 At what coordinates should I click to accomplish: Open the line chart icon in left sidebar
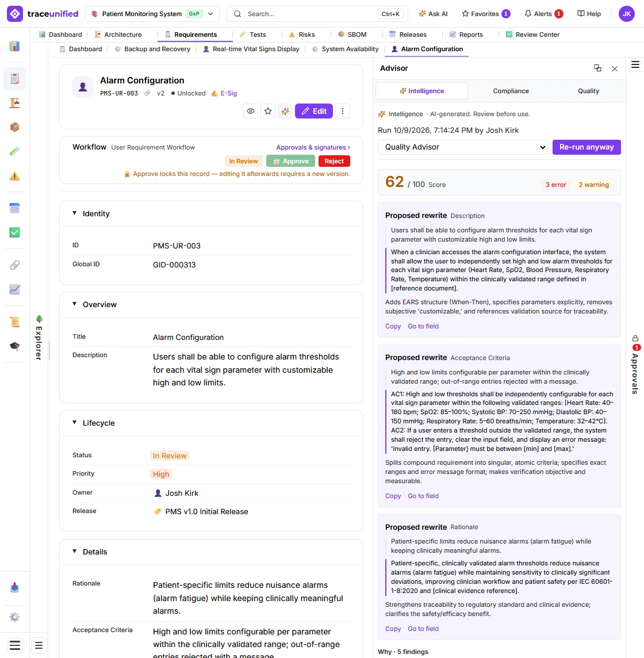pyautogui.click(x=15, y=289)
